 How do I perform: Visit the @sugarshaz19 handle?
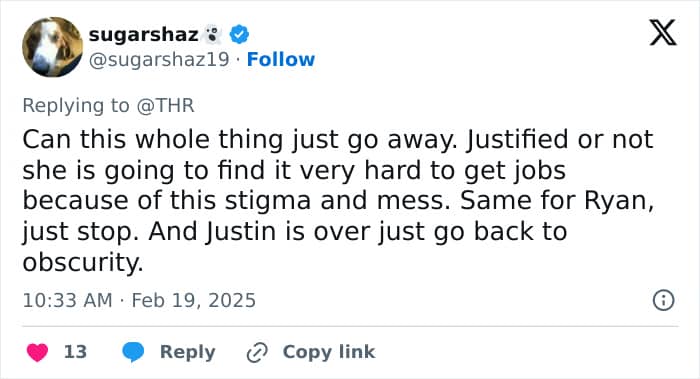[x=159, y=59]
